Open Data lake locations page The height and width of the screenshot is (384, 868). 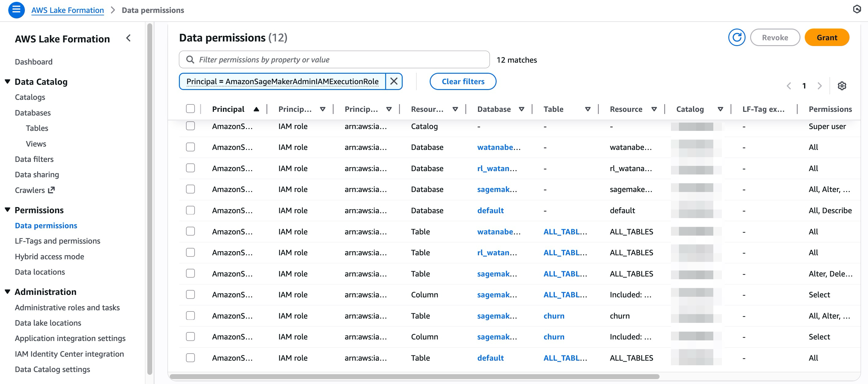coord(48,323)
